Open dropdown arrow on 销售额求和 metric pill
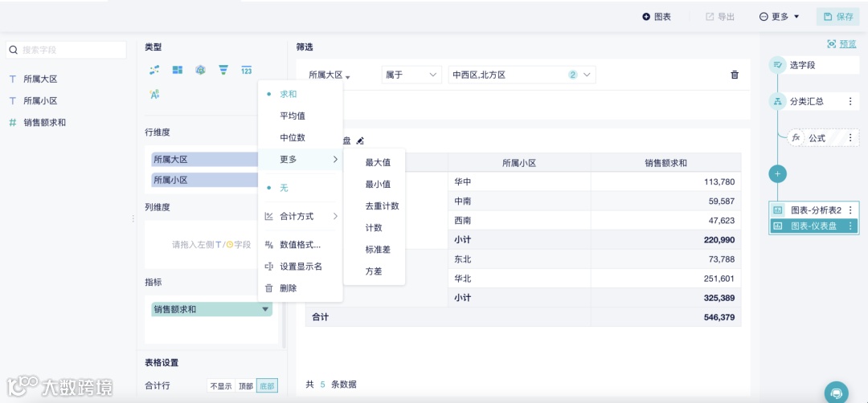The image size is (868, 403). (265, 310)
